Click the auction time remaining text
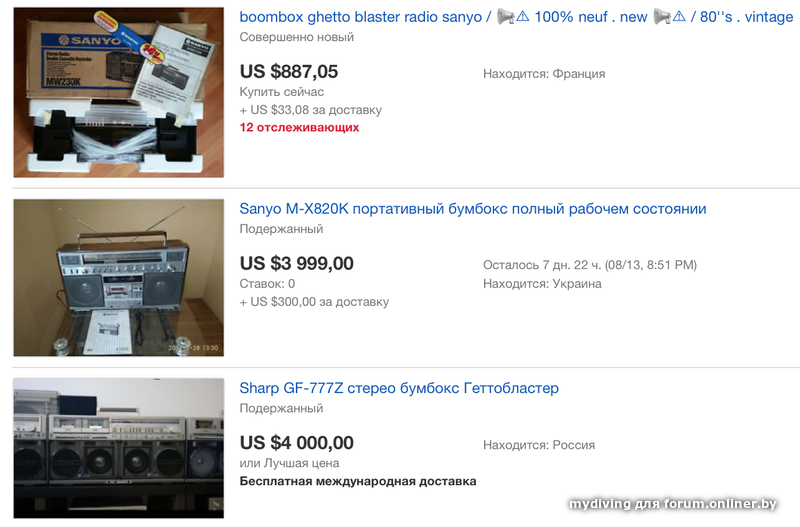This screenshot has width=800, height=527. coord(590,265)
